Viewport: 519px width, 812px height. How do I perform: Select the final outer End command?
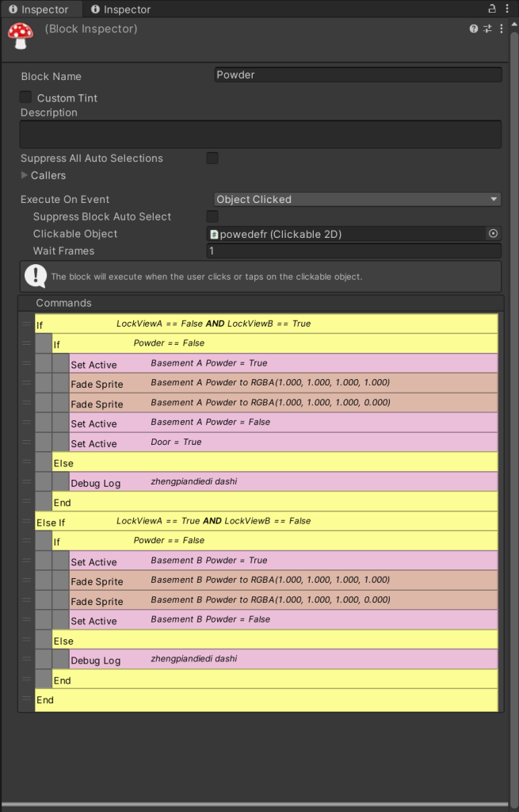coord(266,699)
